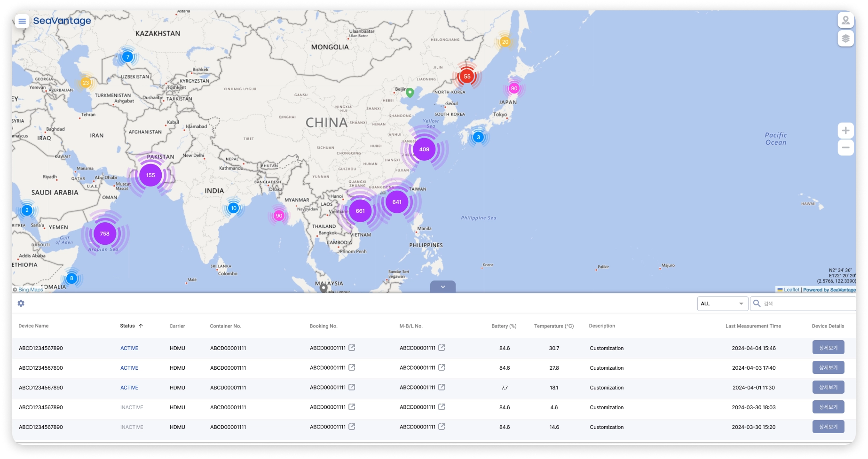Open the map layers icon button
Viewport: 868px width, 459px height.
click(x=845, y=39)
